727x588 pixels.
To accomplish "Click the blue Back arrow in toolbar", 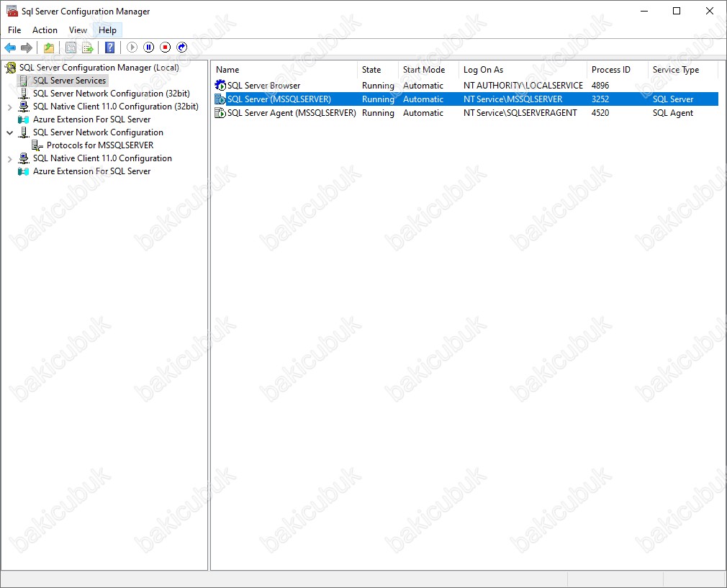I will [x=10, y=48].
